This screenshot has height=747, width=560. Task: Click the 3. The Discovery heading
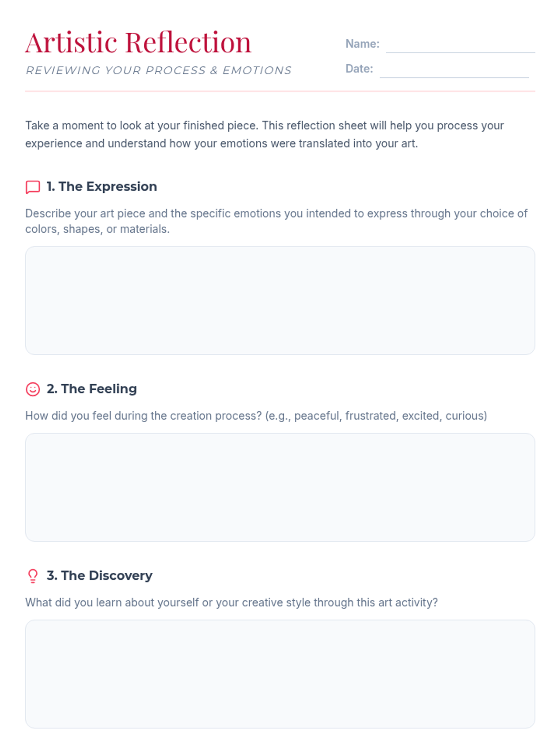99,576
